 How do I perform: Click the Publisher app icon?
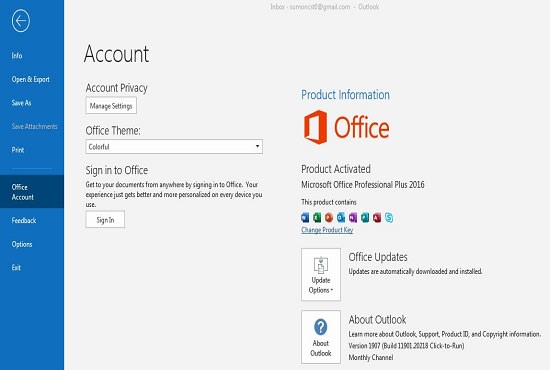pos(365,218)
